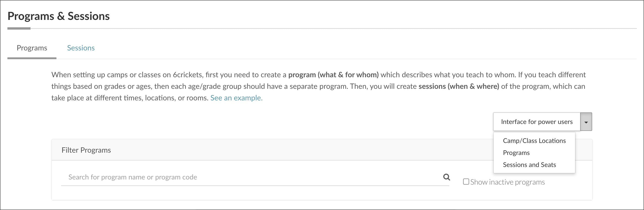Image resolution: width=644 pixels, height=210 pixels.
Task: Click the caret arrow beside Interface for power users
Action: tap(586, 122)
